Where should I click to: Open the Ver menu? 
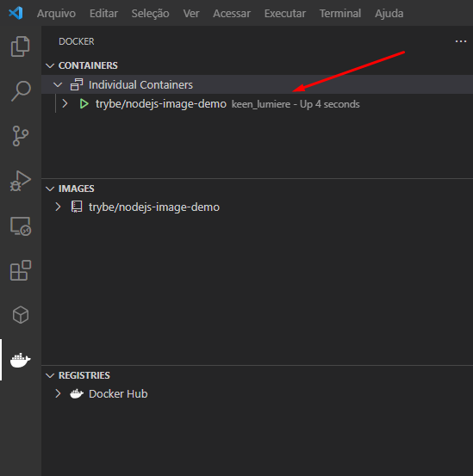point(191,14)
